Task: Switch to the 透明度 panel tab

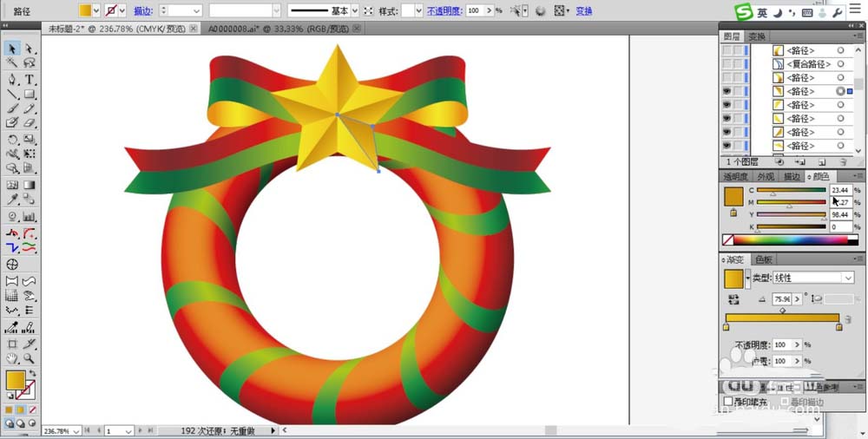Action: point(736,177)
